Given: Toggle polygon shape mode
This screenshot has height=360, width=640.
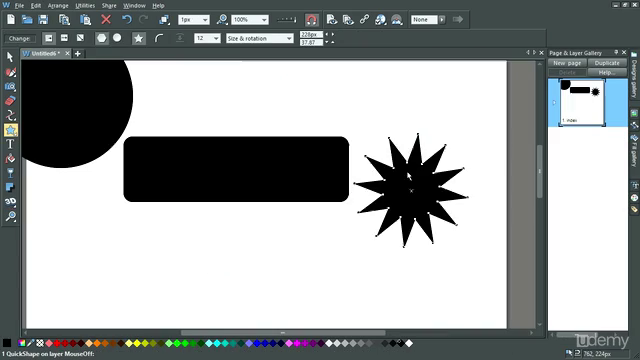Looking at the screenshot, I should click(x=101, y=38).
